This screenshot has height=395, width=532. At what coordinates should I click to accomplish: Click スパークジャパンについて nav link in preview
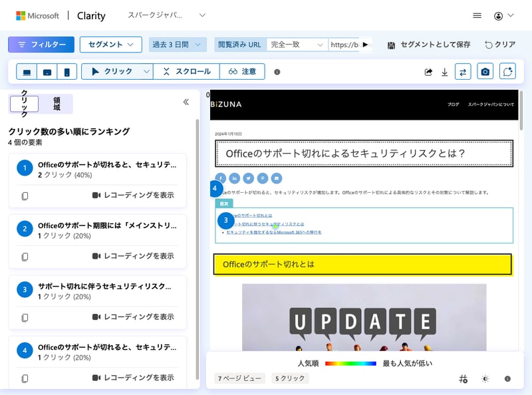[491, 104]
